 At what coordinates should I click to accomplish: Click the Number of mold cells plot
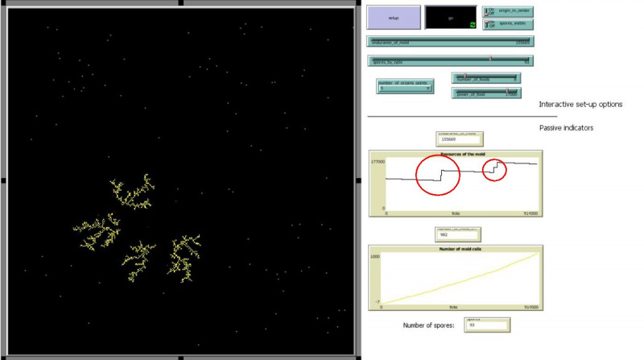[456, 278]
